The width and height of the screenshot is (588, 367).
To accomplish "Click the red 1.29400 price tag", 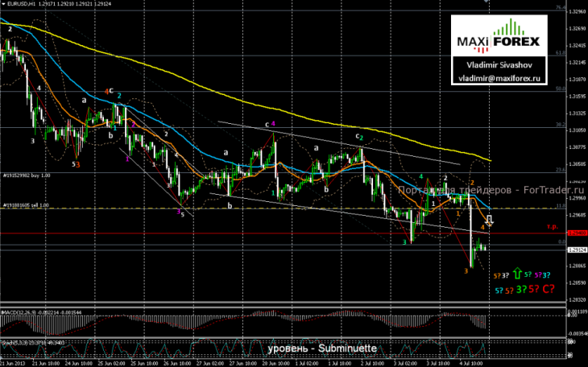I will [x=577, y=233].
